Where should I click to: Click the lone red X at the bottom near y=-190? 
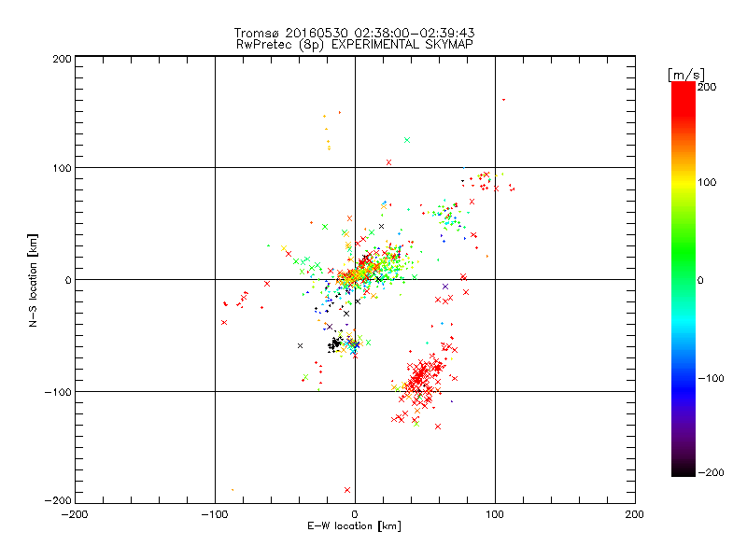(347, 490)
